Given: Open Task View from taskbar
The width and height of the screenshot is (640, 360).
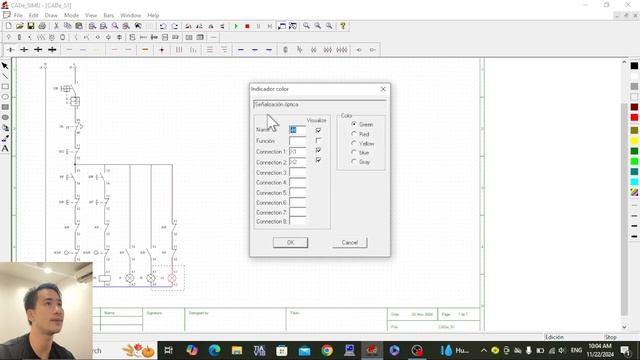Looking at the screenshot, I should pyautogui.click(x=168, y=351).
